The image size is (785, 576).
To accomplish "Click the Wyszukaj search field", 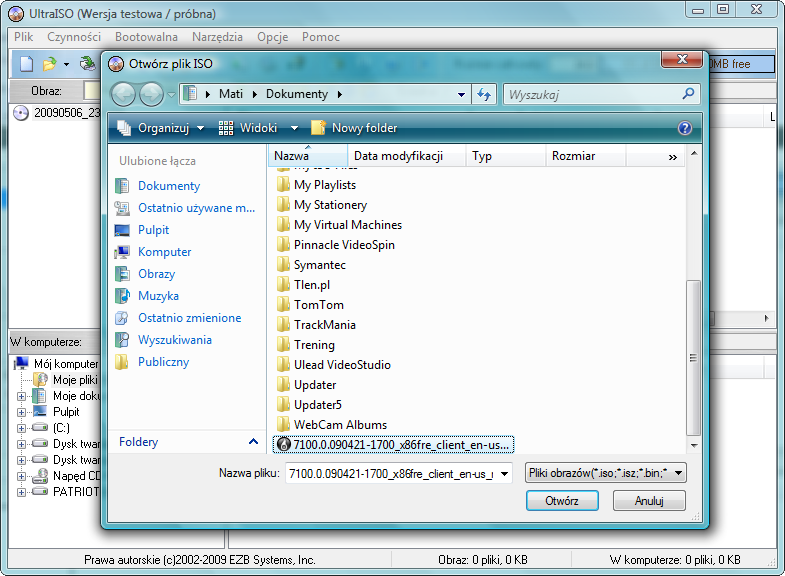I will coord(590,95).
